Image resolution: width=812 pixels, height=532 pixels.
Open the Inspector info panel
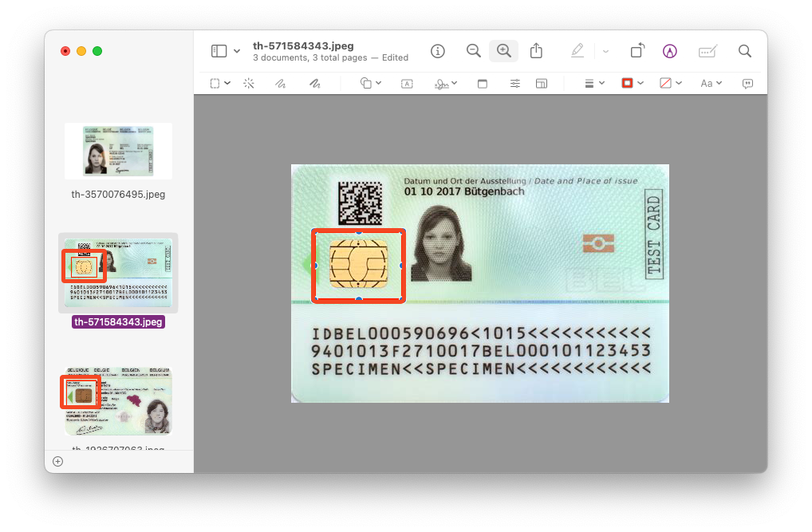click(438, 51)
